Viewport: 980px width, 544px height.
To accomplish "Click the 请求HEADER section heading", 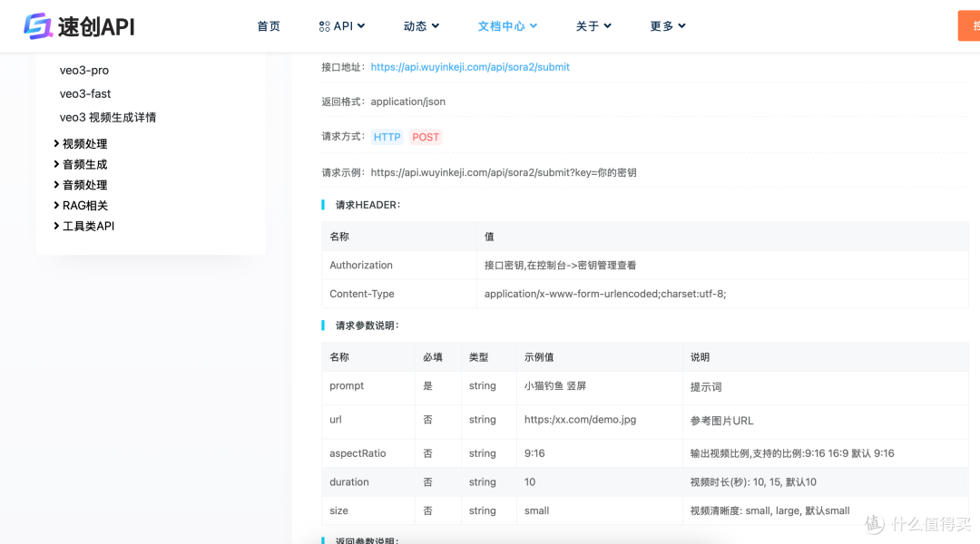I will pos(367,205).
